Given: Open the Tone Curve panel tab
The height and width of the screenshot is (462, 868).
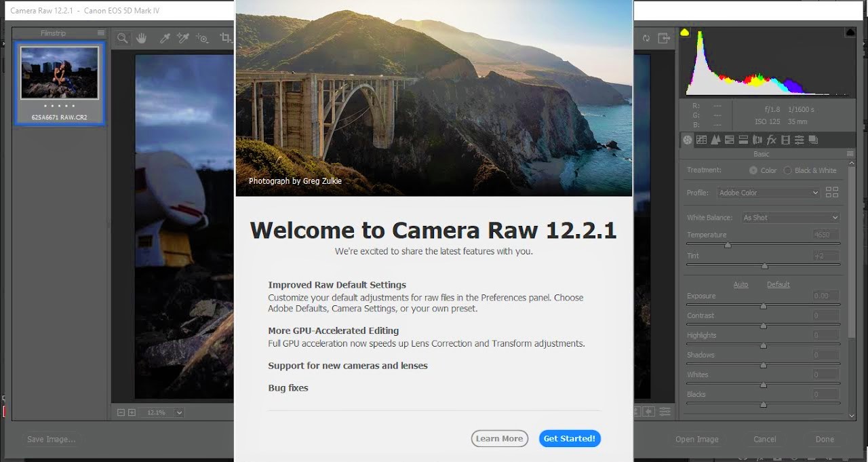Looking at the screenshot, I should coord(701,140).
